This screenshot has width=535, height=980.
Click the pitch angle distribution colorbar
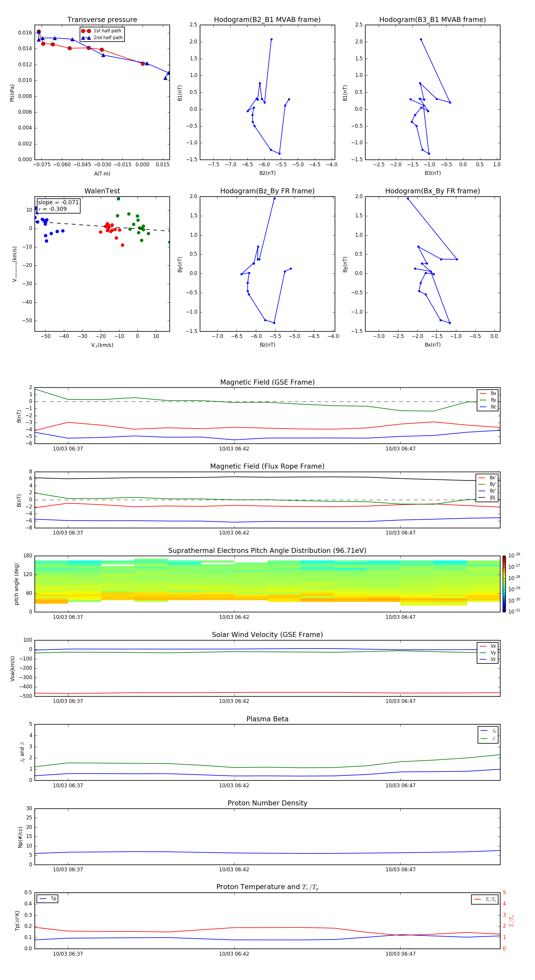pos(504,583)
